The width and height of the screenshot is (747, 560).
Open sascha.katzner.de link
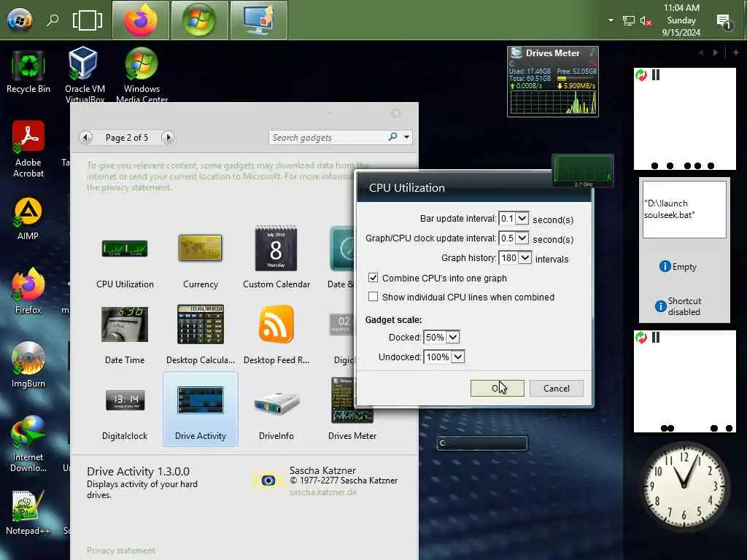click(323, 492)
